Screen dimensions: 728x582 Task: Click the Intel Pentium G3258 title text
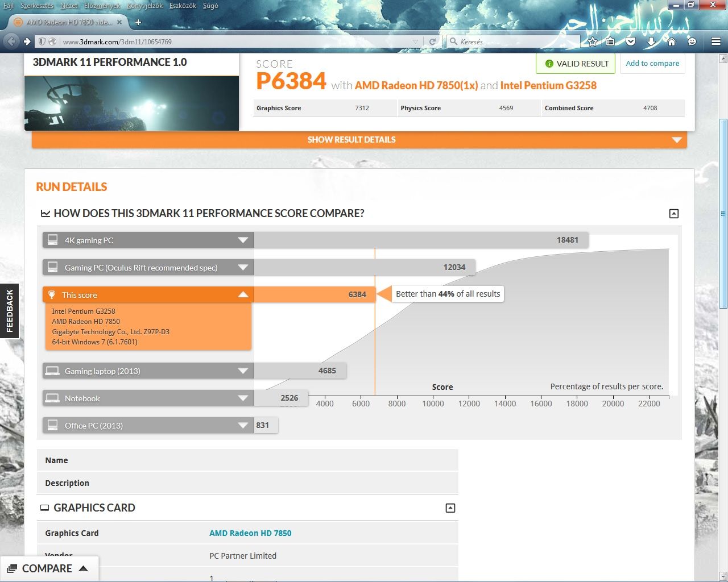(548, 86)
